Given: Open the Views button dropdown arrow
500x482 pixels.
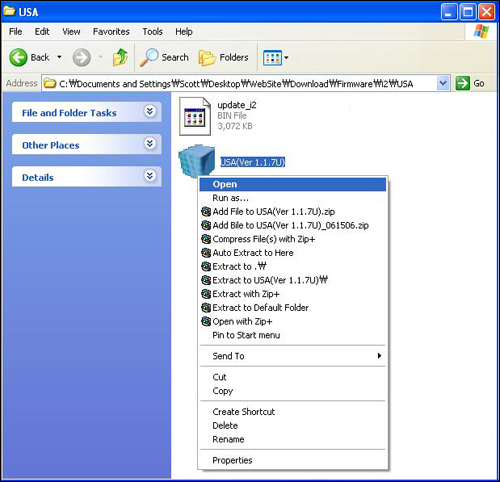Looking at the screenshot, I should click(286, 58).
